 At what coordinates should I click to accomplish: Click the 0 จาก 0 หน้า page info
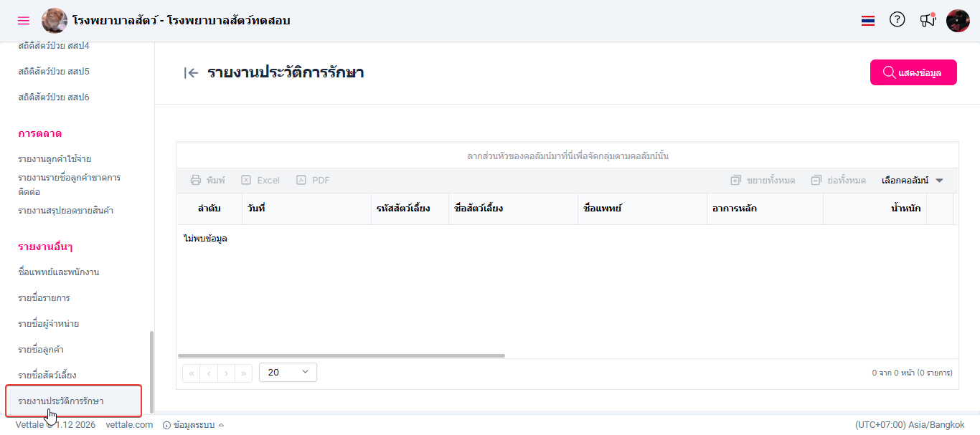tap(912, 373)
